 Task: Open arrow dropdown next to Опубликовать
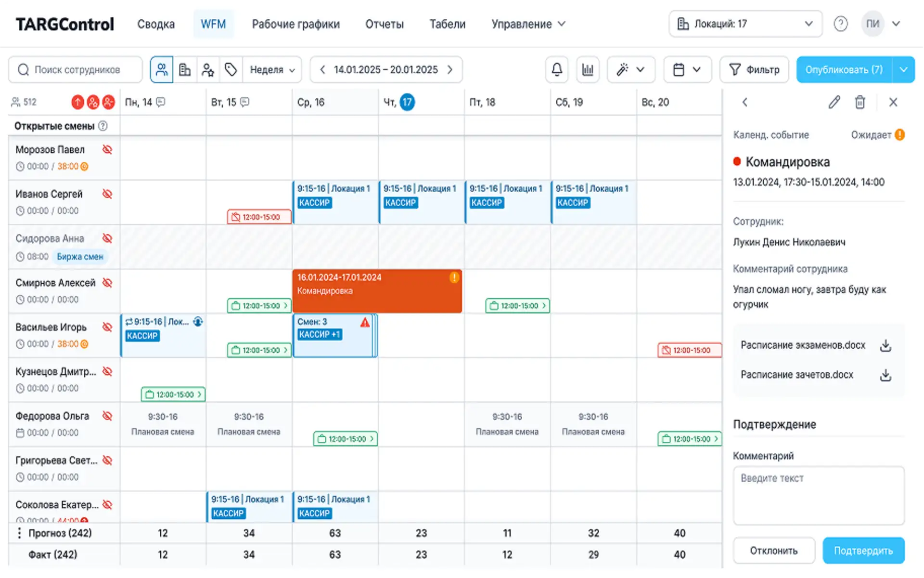click(904, 70)
